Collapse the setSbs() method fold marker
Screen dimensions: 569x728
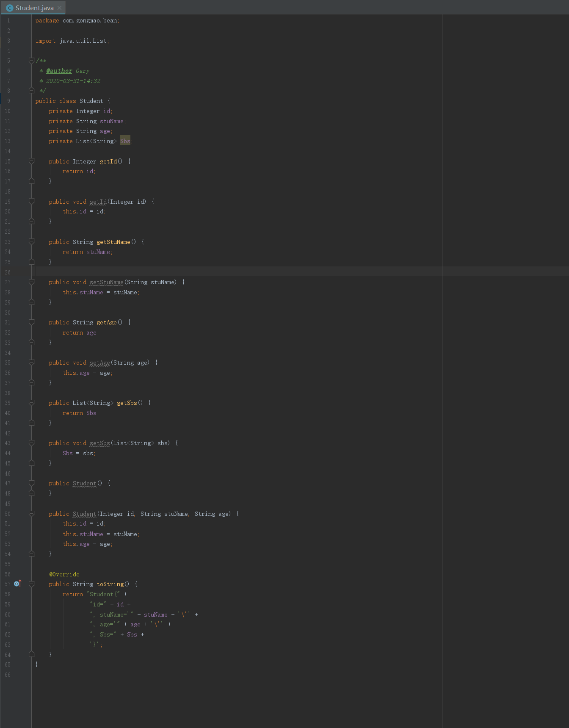tap(31, 443)
